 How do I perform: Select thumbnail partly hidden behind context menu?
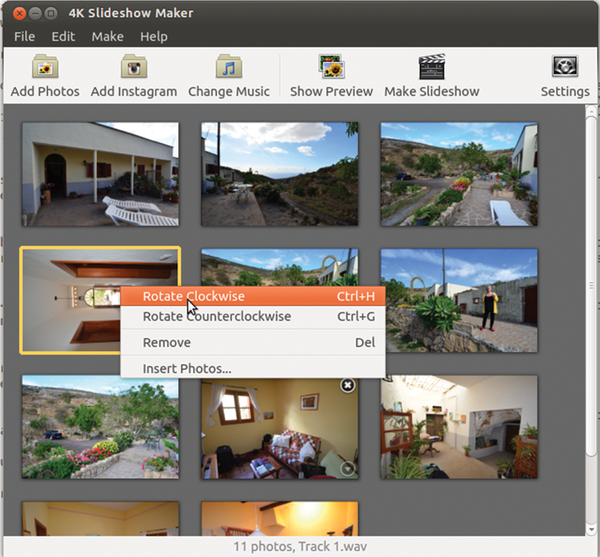pos(280,267)
